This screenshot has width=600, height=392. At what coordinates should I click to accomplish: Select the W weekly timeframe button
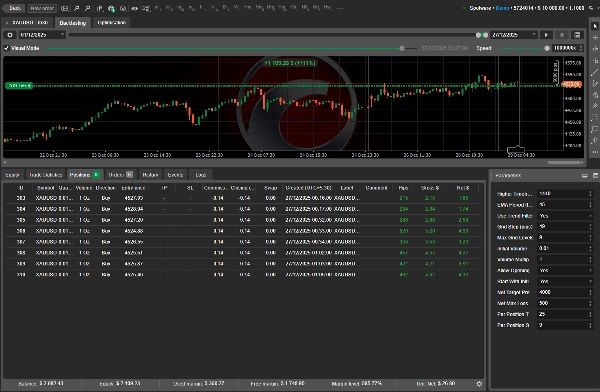(x=236, y=8)
